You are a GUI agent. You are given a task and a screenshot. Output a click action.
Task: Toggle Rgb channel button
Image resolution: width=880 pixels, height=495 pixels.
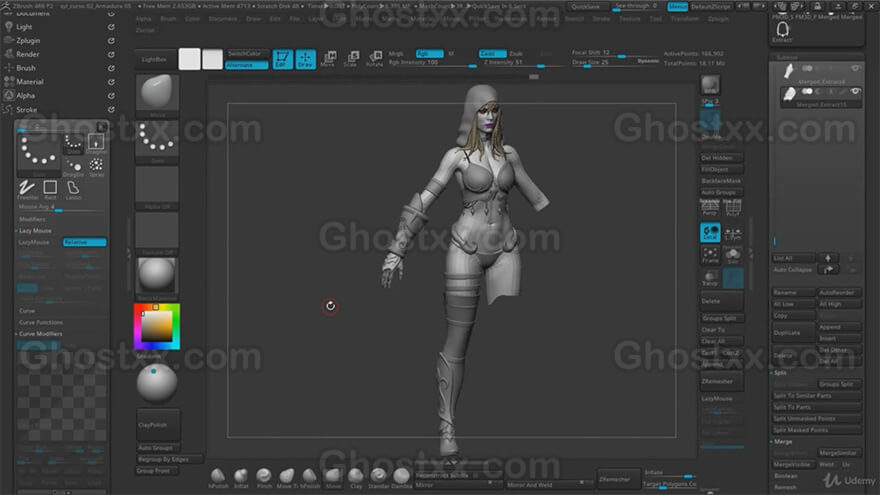(429, 53)
